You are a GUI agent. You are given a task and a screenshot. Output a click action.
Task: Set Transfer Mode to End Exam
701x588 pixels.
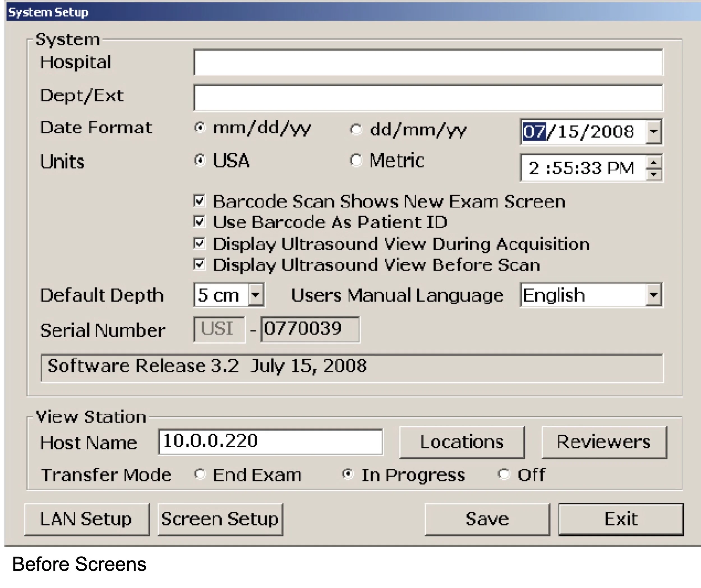pyautogui.click(x=200, y=474)
